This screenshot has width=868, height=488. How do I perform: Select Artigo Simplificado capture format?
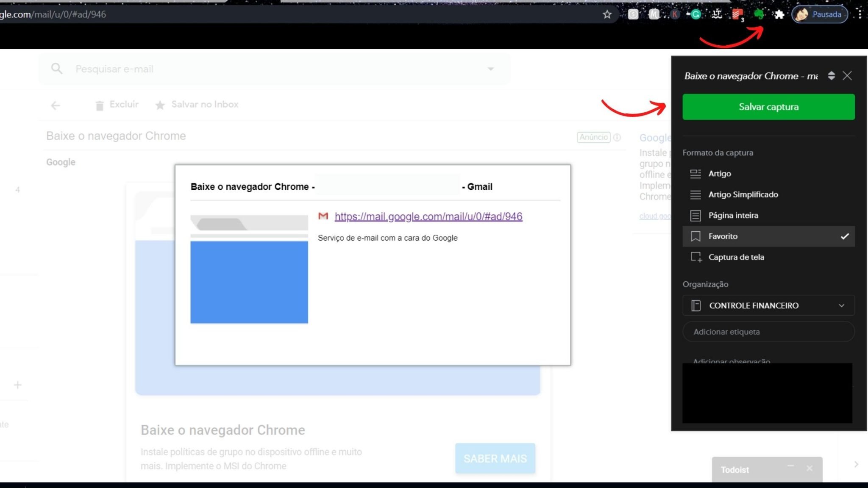tap(768, 194)
